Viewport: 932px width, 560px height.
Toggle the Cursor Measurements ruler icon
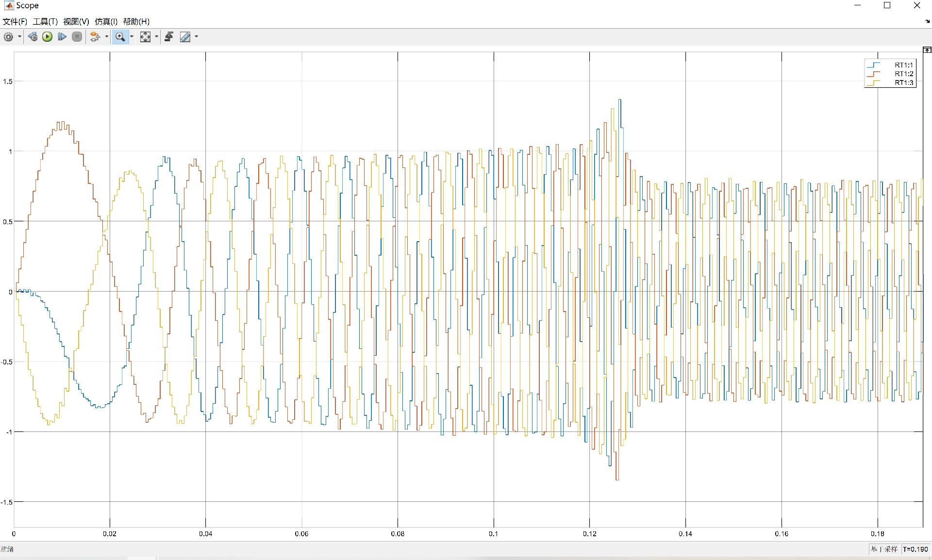pos(185,37)
